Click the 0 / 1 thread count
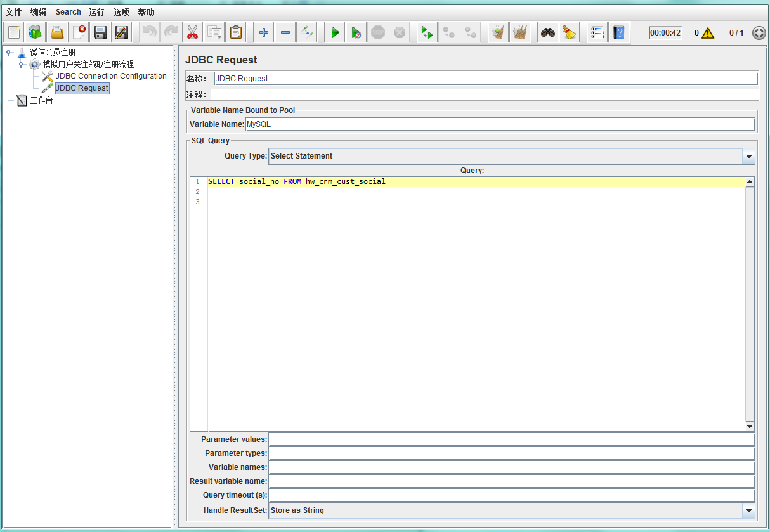Screen dimensions: 770x532 736,33
